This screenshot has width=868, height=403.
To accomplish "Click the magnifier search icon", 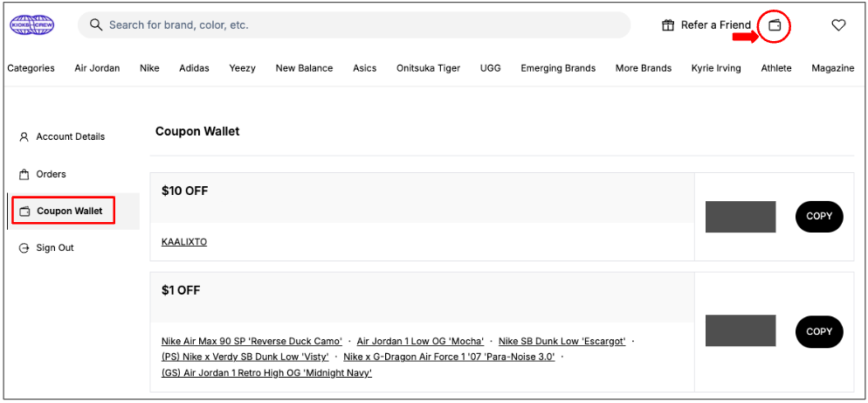I will (96, 25).
